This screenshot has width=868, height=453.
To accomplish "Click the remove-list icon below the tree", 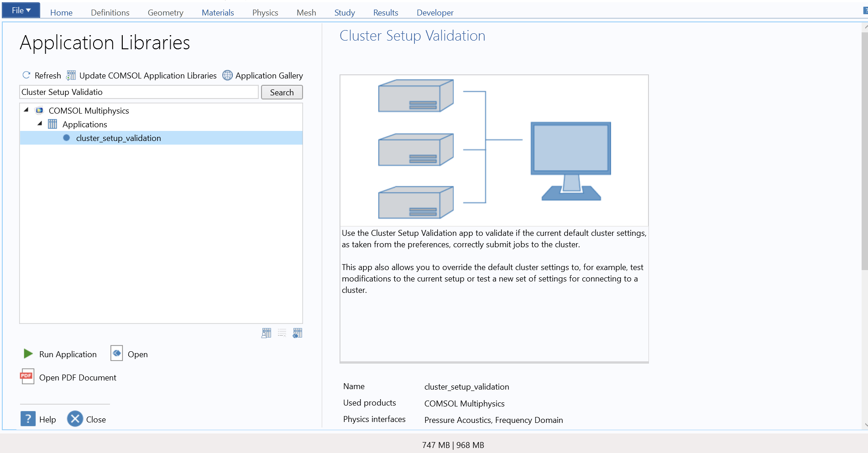I will click(x=282, y=333).
